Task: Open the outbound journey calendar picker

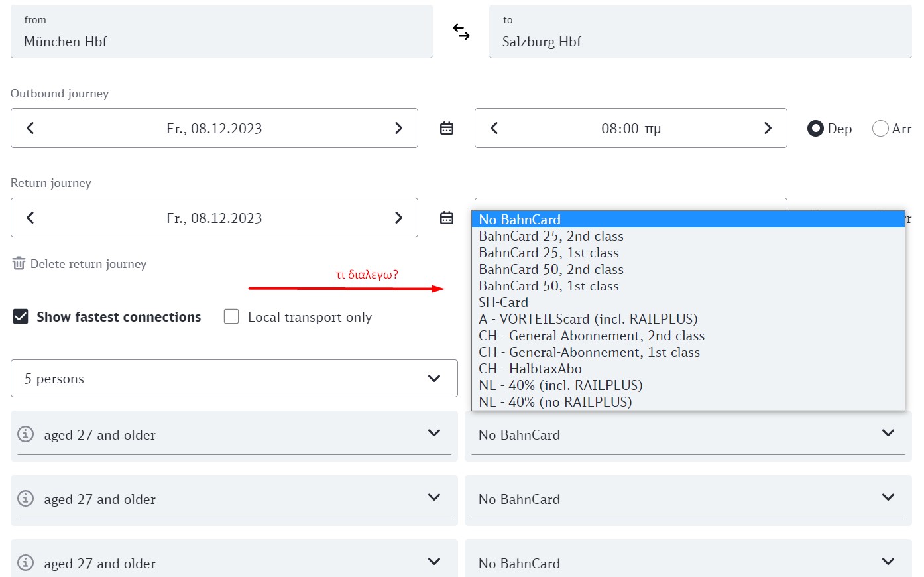Action: pyautogui.click(x=447, y=128)
